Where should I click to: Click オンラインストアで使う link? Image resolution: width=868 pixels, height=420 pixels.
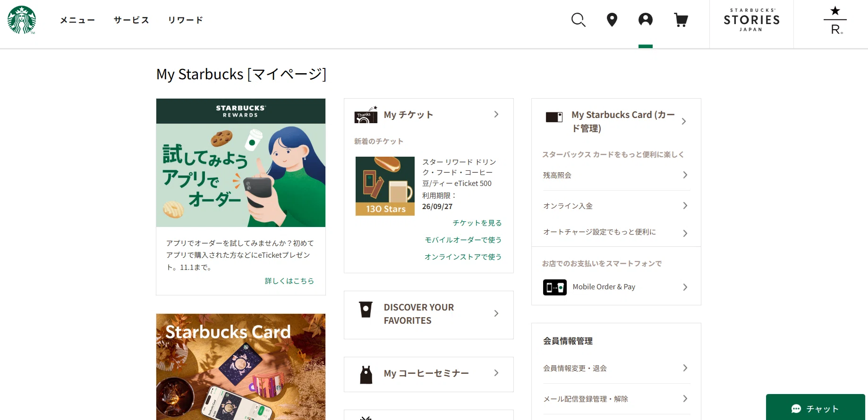coord(463,257)
